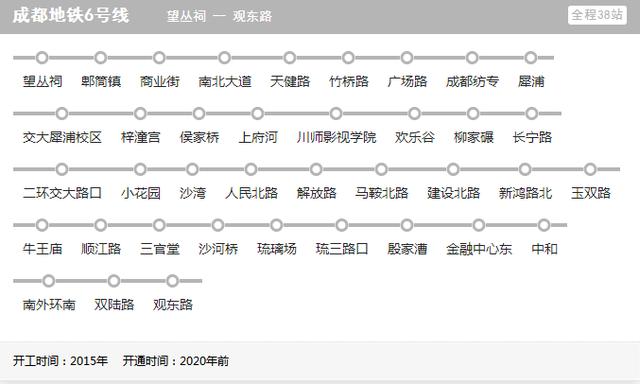Click the 牛王庙 station name label
Screen dimensions: 640x384
42,249
